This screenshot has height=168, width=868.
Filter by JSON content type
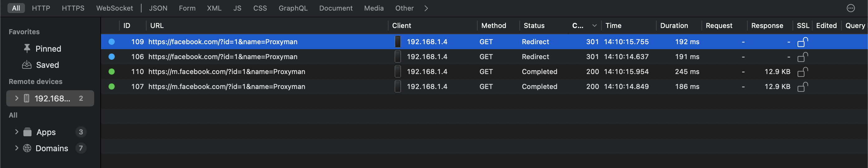(158, 8)
